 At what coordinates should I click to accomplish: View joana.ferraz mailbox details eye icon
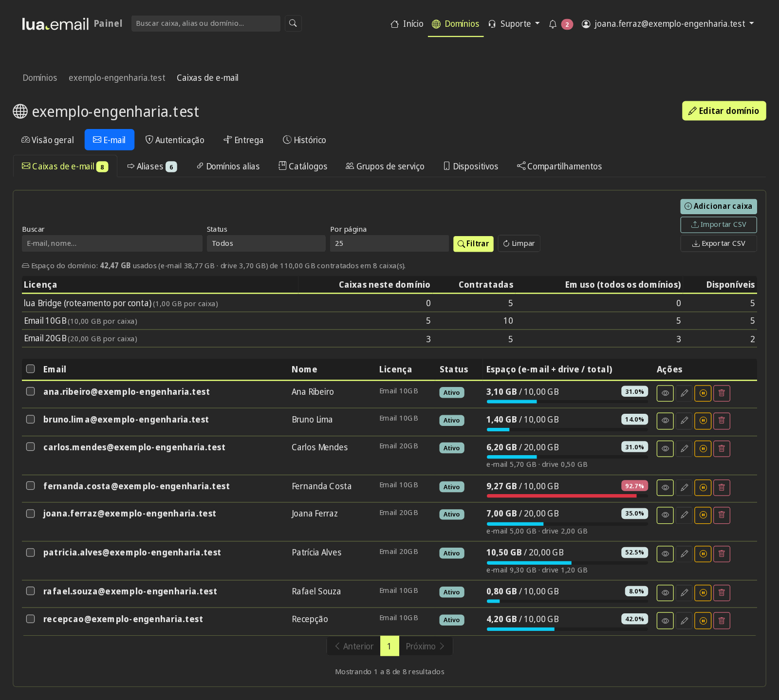[x=665, y=515]
